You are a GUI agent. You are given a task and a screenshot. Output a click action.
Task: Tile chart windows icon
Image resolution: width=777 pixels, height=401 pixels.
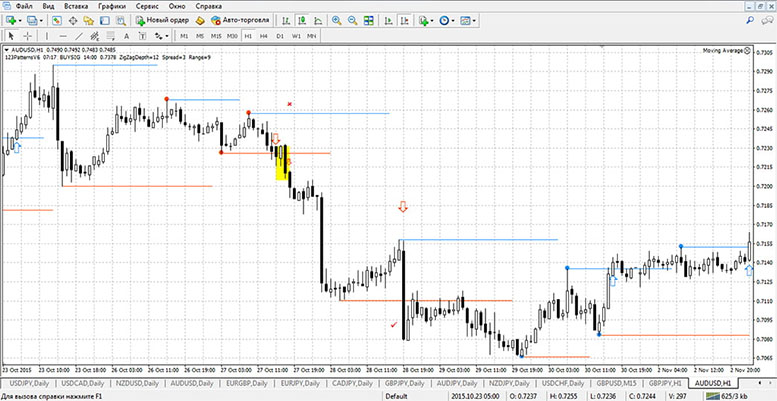(368, 20)
